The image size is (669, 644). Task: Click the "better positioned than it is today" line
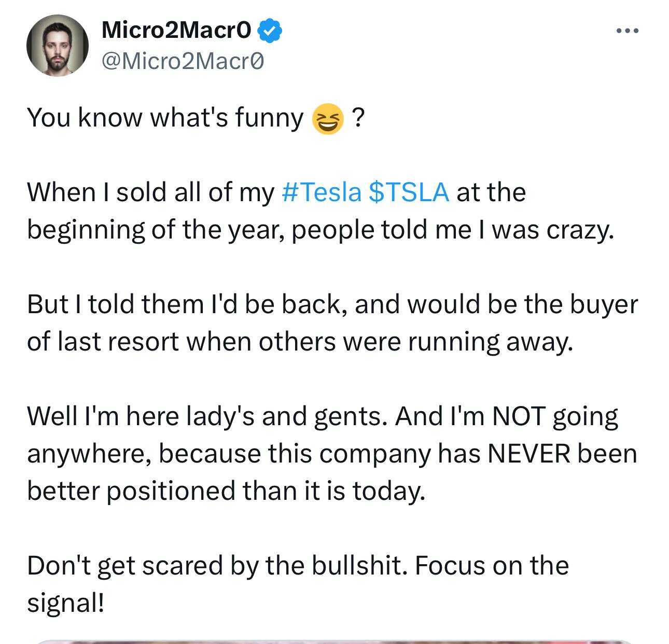click(226, 491)
